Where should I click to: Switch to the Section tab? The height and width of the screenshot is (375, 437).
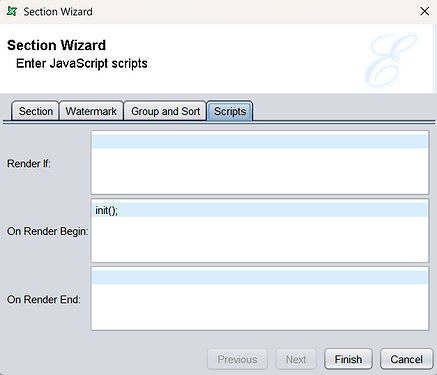36,111
